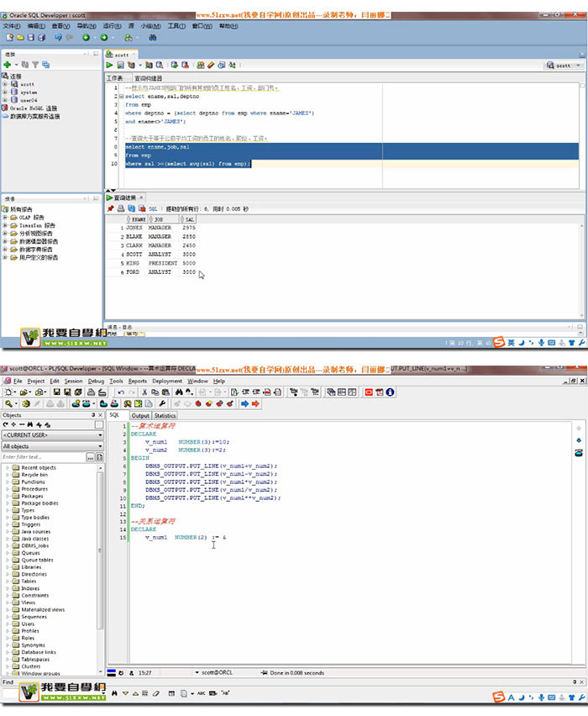This screenshot has width=588, height=716.
Task: Expand the system connection node
Action: (5, 92)
